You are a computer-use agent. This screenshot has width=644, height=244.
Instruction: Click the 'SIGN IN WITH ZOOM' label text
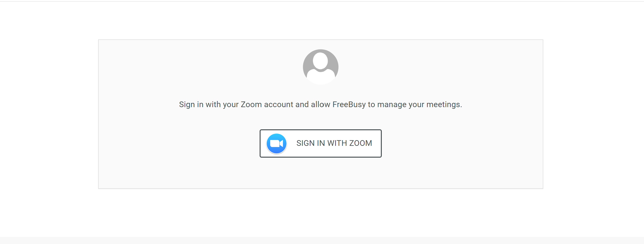[334, 143]
